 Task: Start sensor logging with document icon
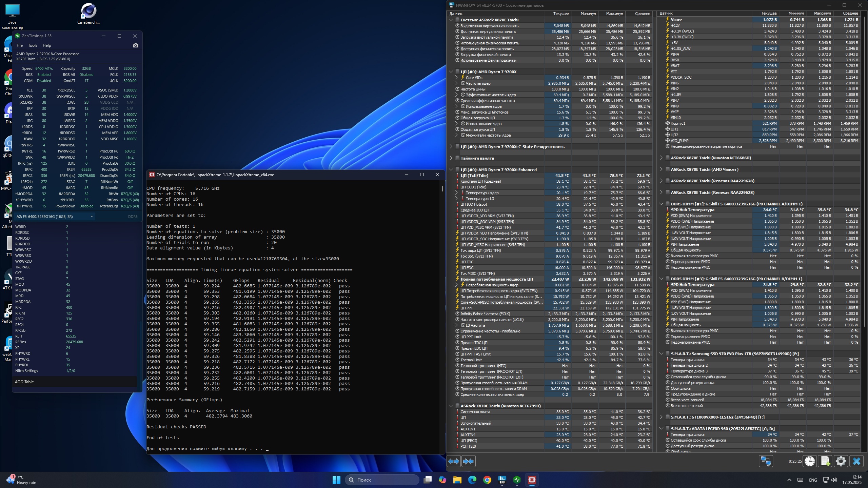[x=825, y=461]
